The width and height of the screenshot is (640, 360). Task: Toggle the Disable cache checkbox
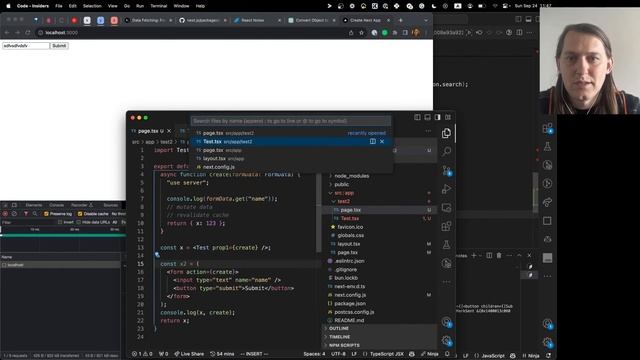click(80, 213)
